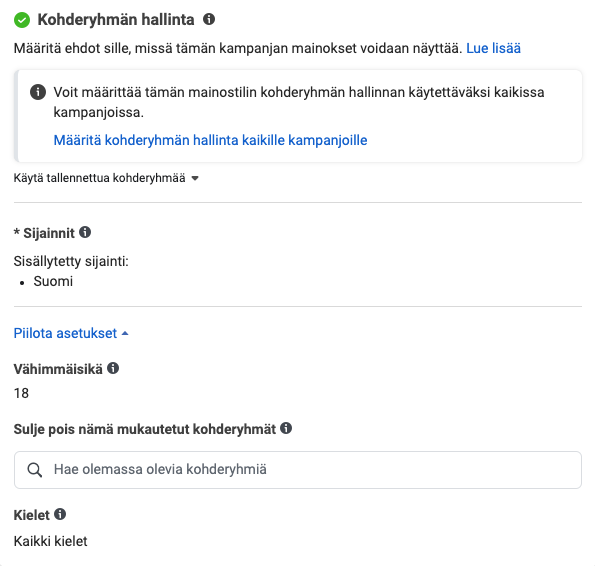Show the info tooltip for Kielet
The height and width of the screenshot is (566, 595).
(60, 514)
